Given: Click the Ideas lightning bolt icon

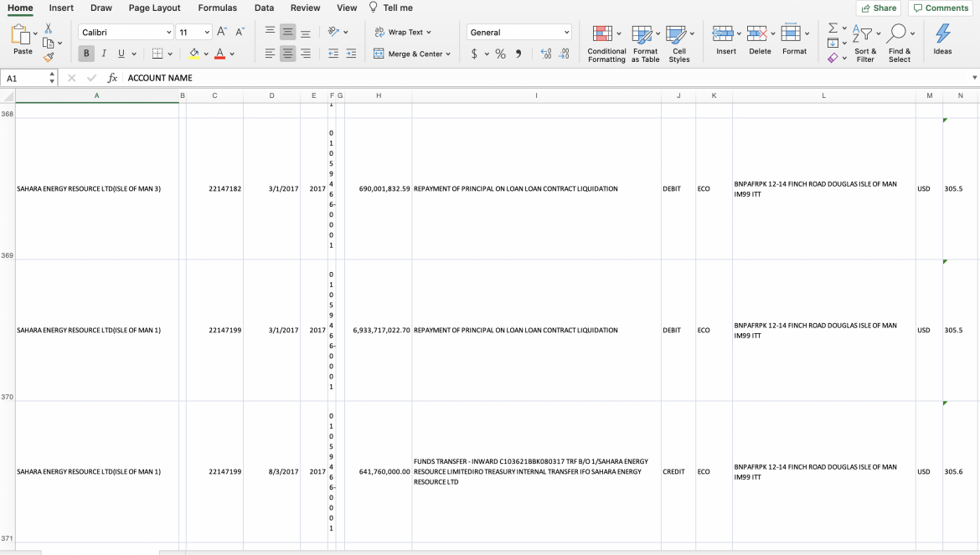Looking at the screenshot, I should click(x=942, y=40).
